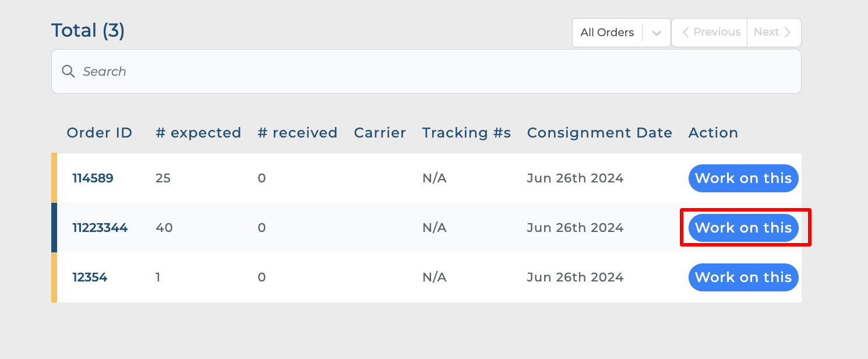The image size is (868, 359).
Task: Sort by Tracking #s column header
Action: tap(466, 133)
